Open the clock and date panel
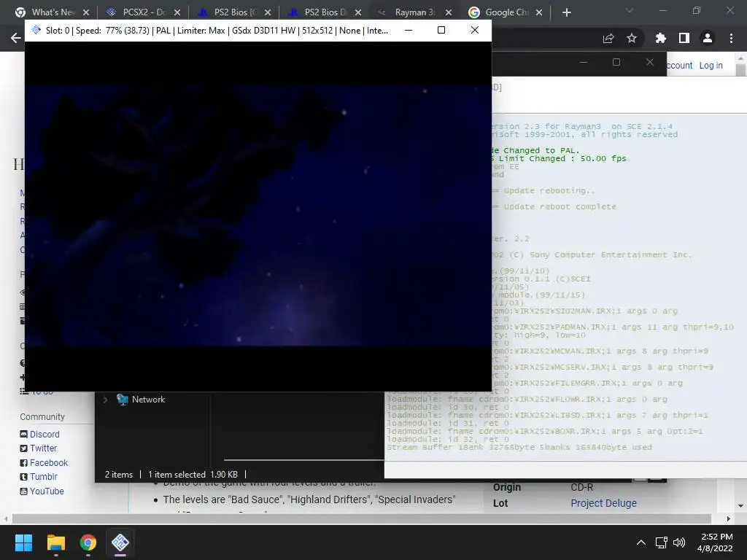This screenshot has height=560, width=747. point(715,542)
